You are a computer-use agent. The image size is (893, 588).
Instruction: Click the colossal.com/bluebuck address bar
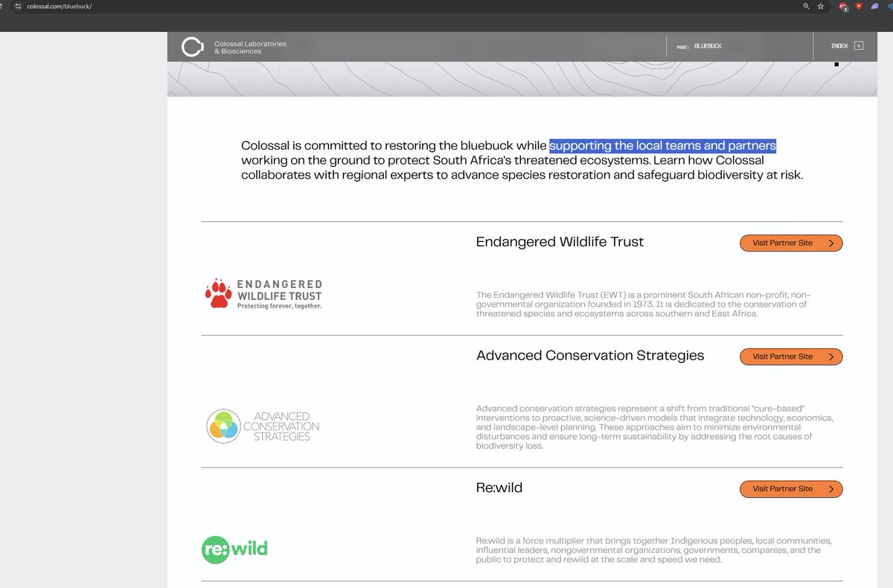(x=59, y=6)
